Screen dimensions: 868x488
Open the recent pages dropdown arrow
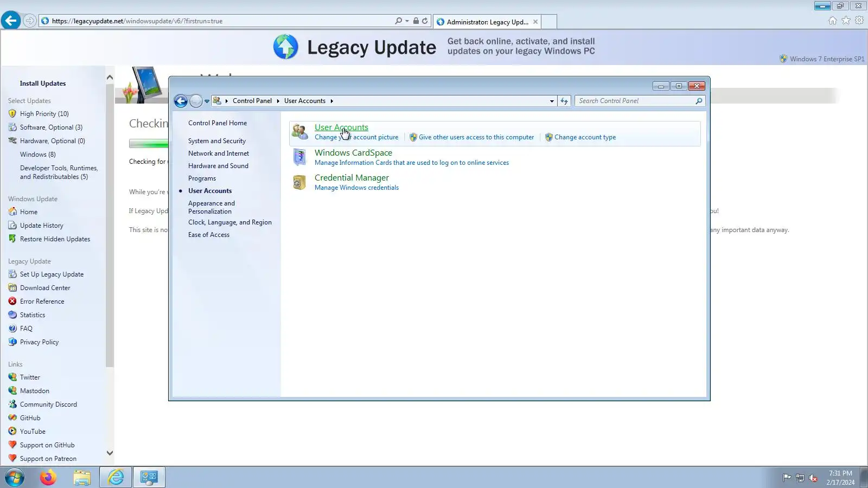(x=207, y=101)
